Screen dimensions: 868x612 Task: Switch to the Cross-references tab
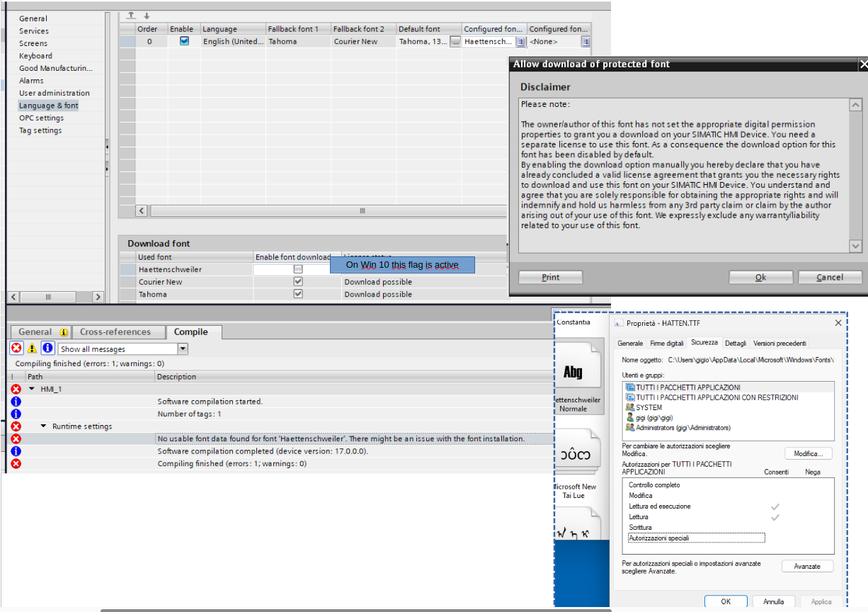point(115,331)
